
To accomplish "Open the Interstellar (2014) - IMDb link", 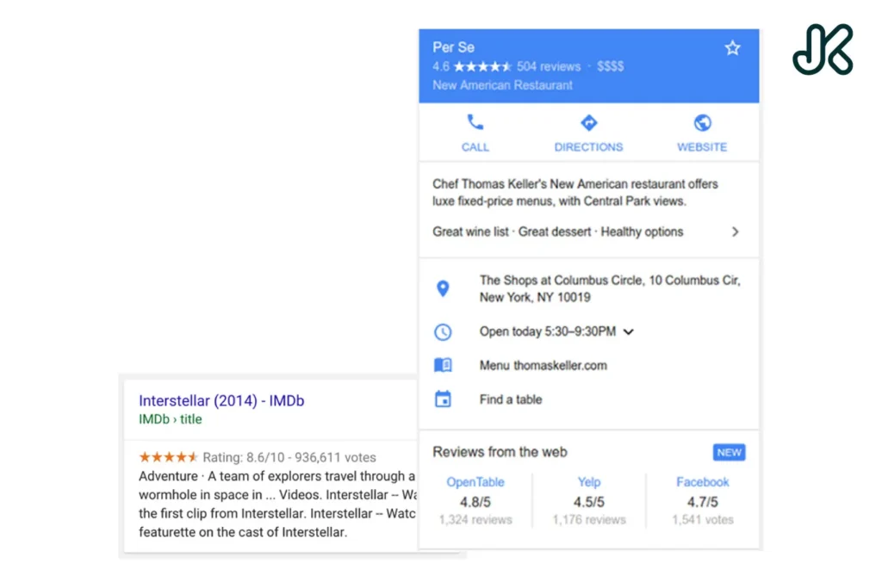I will click(221, 400).
